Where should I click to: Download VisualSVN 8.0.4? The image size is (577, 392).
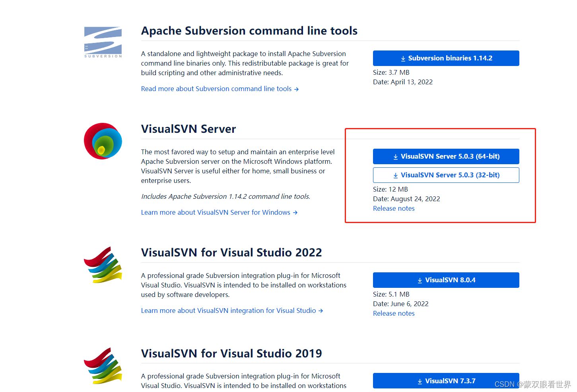(x=446, y=280)
